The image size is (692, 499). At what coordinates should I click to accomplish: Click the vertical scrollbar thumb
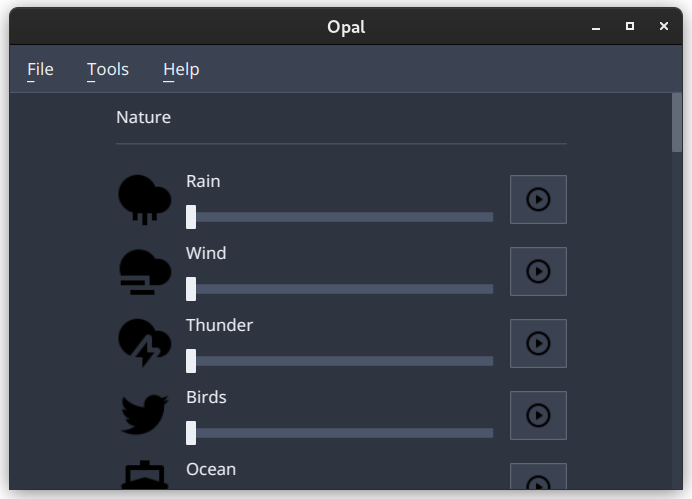pos(677,122)
